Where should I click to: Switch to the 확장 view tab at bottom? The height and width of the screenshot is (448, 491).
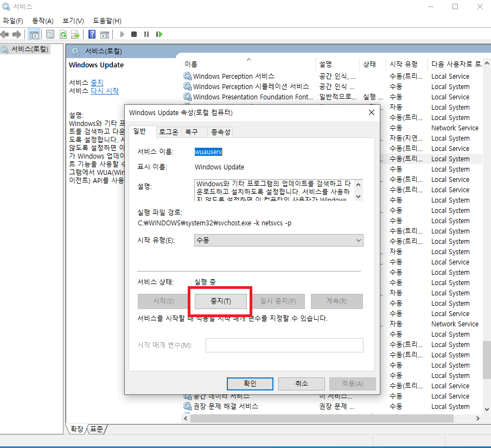[x=76, y=429]
